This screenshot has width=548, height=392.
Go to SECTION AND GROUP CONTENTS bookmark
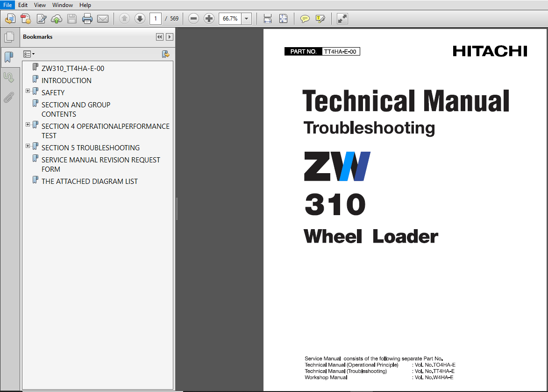[x=76, y=110]
